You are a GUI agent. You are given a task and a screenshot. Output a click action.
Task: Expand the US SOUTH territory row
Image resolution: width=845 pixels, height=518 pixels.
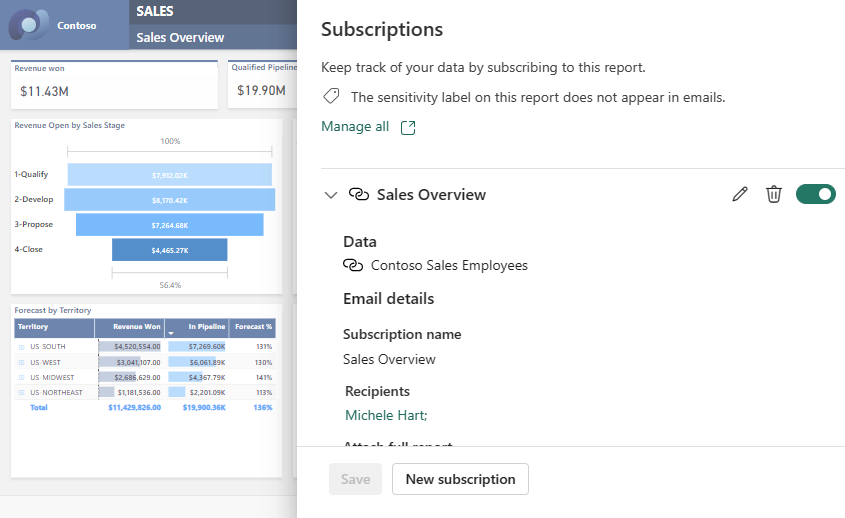(22, 347)
